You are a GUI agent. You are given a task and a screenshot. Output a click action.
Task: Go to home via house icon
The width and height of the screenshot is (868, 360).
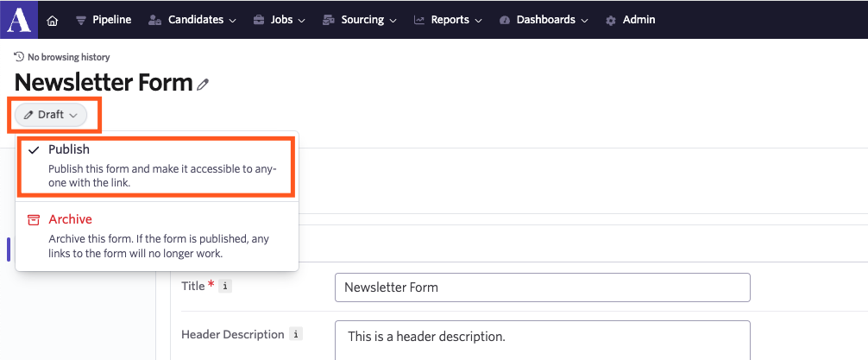tap(53, 21)
